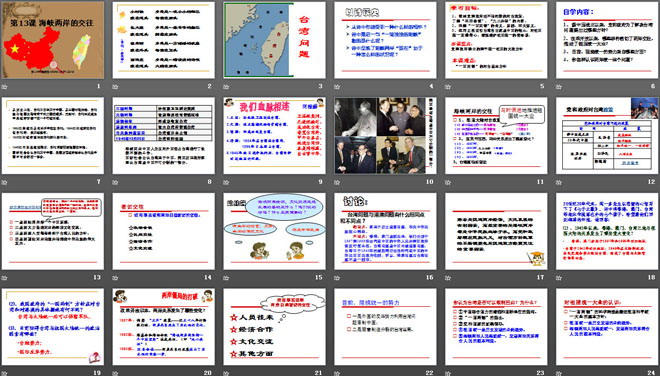This screenshot has height=376, width=660.
Task: Click the animation star icon under slide 20
Action: (x=115, y=373)
